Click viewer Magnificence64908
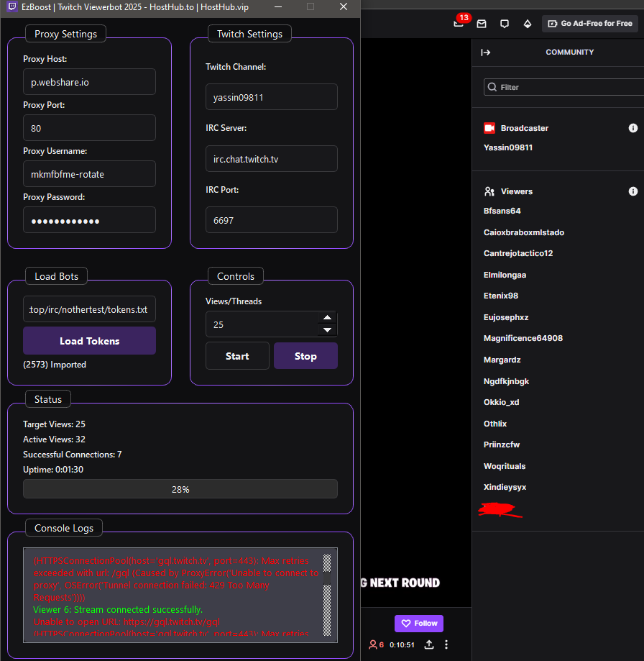 523,338
